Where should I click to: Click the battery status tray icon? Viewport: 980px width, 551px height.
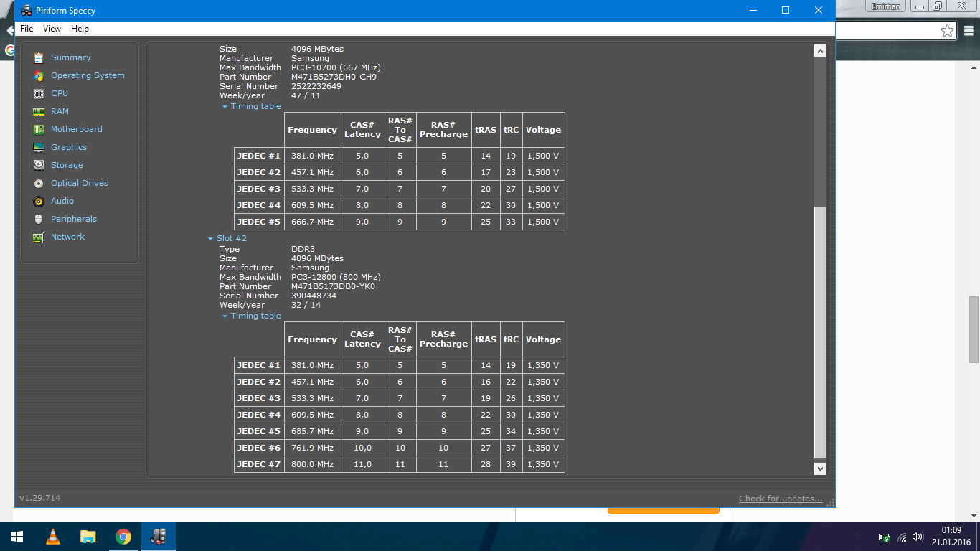[x=885, y=537]
